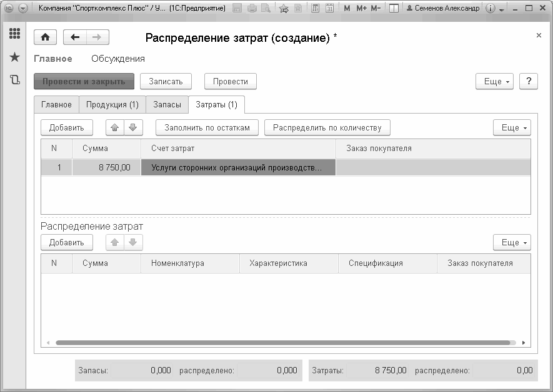Expand the small arrow next to info icon
The image size is (553, 392).
pyautogui.click(x=502, y=9)
